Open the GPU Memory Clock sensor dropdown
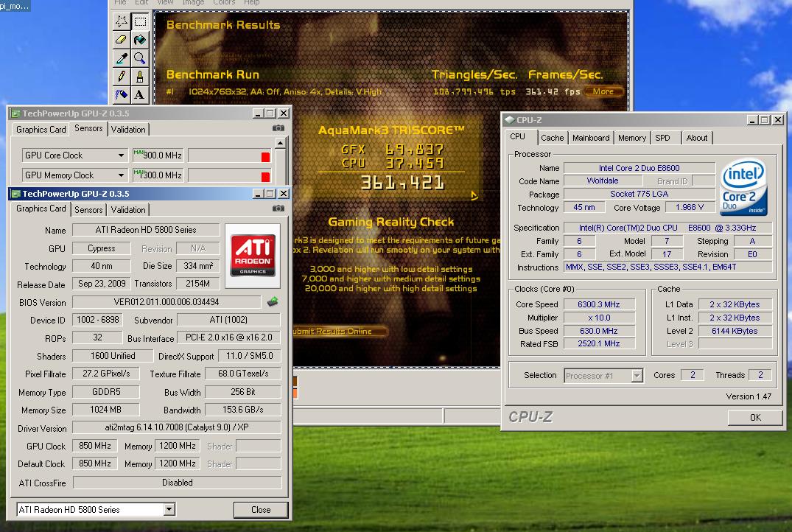Screen dimensions: 792x532 pos(122,175)
